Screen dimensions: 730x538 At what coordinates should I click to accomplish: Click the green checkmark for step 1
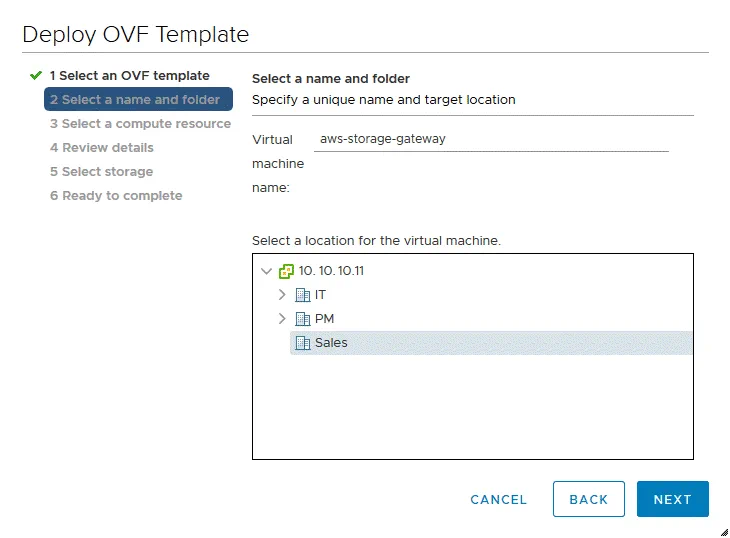pos(36,76)
